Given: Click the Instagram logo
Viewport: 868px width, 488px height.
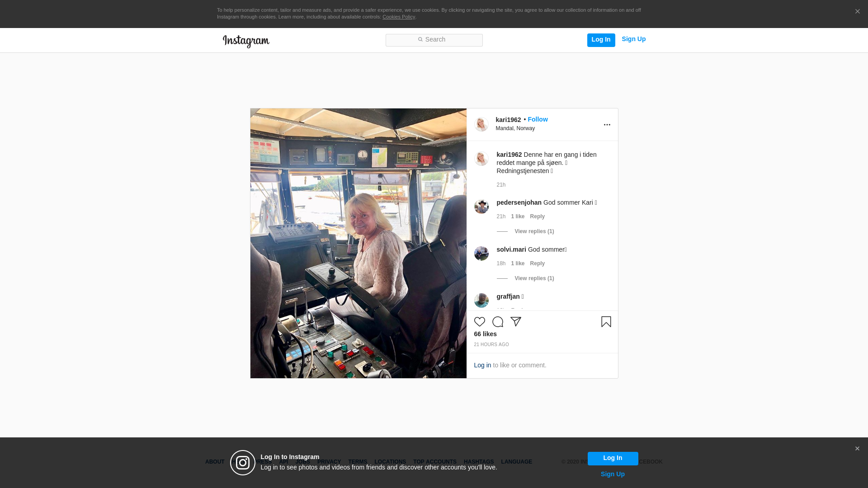Looking at the screenshot, I should point(246,41).
